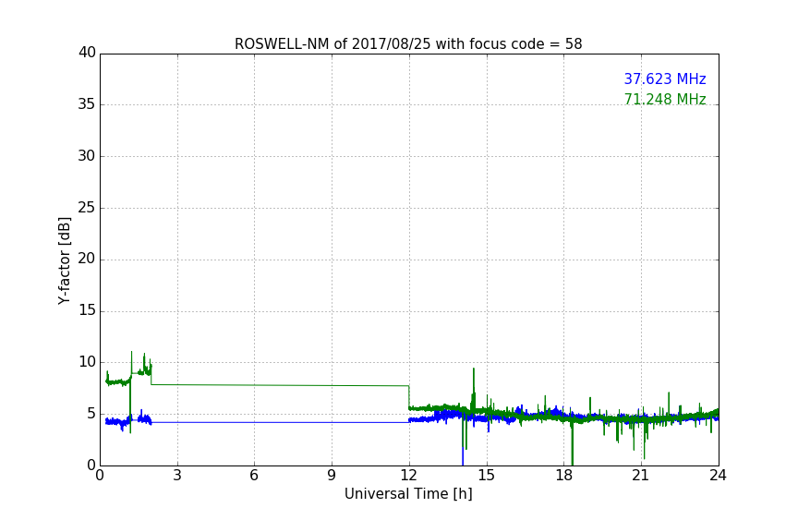
Task: Click the flat blue line segment near 9 hours
Action: point(332,422)
